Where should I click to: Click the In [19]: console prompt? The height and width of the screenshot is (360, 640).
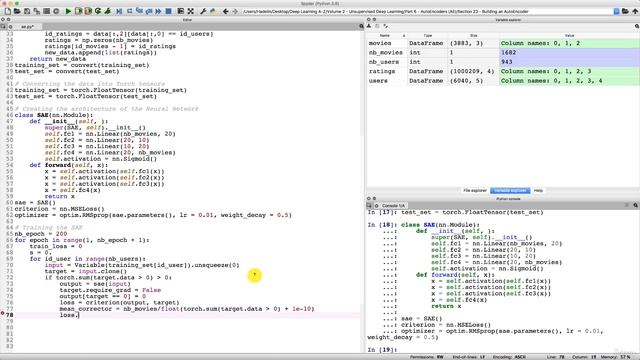click(382, 350)
